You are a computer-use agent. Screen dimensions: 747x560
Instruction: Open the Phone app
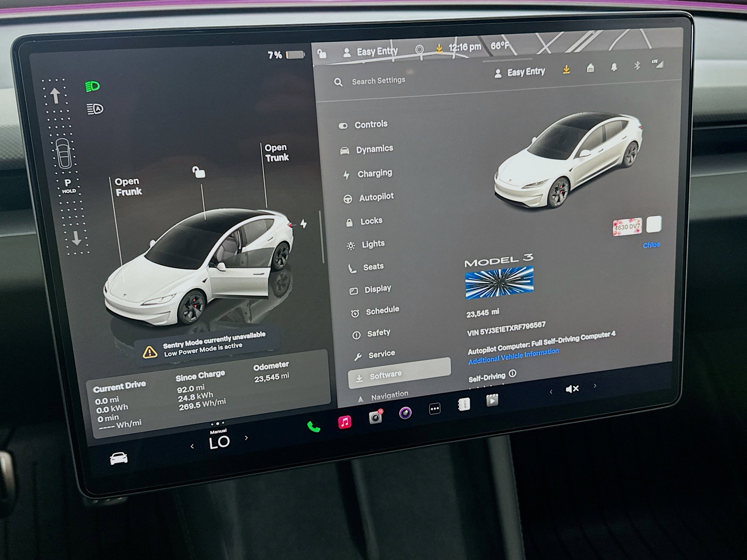coord(313,427)
